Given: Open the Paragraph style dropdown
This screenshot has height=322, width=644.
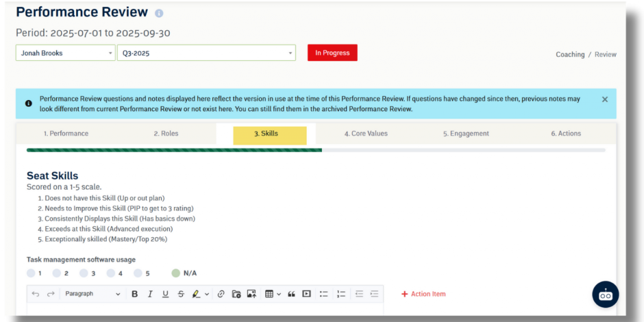Looking at the screenshot, I should [x=92, y=294].
